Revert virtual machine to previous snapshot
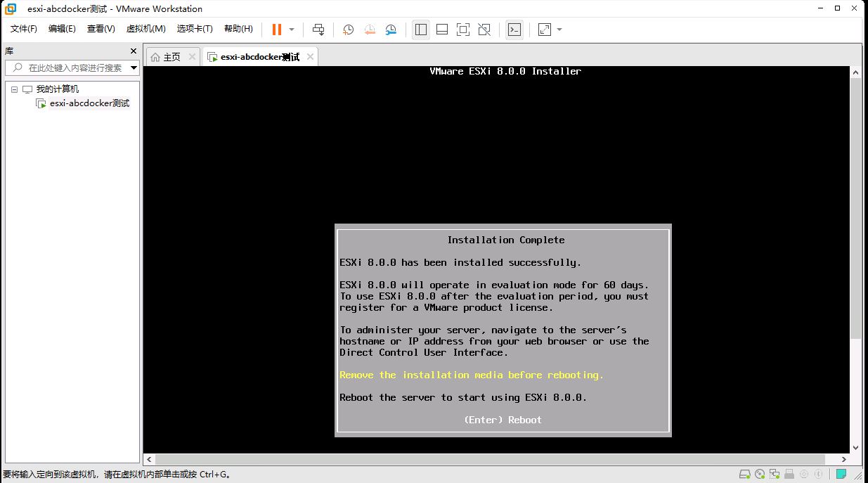 coord(370,30)
